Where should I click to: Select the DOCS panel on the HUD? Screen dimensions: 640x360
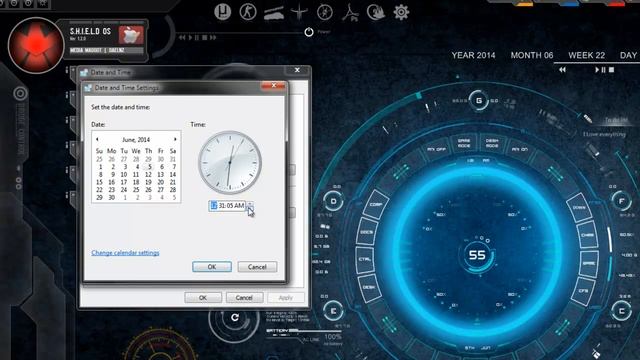click(367, 232)
